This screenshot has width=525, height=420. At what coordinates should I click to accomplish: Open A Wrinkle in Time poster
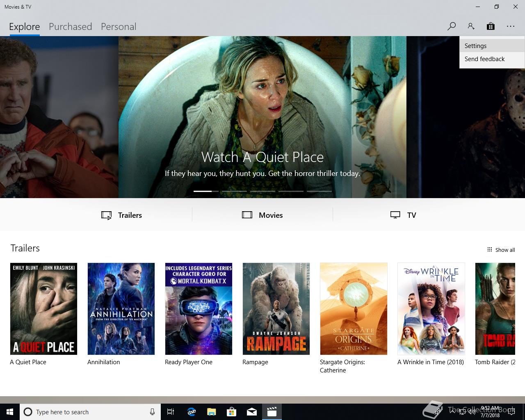[431, 309]
